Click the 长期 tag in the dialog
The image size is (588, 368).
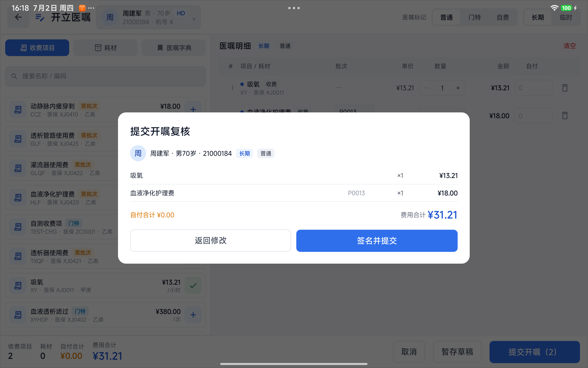(x=244, y=154)
